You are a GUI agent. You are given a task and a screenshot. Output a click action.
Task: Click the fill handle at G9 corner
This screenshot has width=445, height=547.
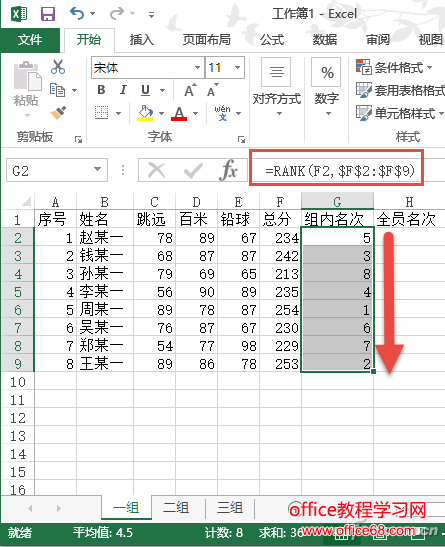click(373, 372)
